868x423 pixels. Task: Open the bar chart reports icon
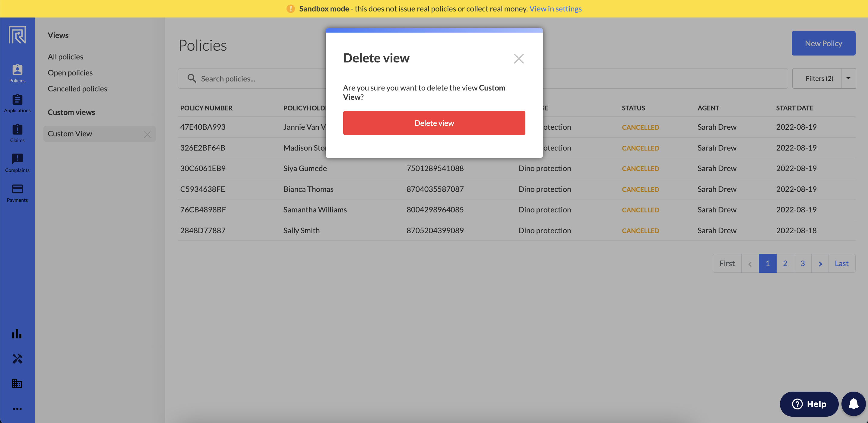point(17,334)
